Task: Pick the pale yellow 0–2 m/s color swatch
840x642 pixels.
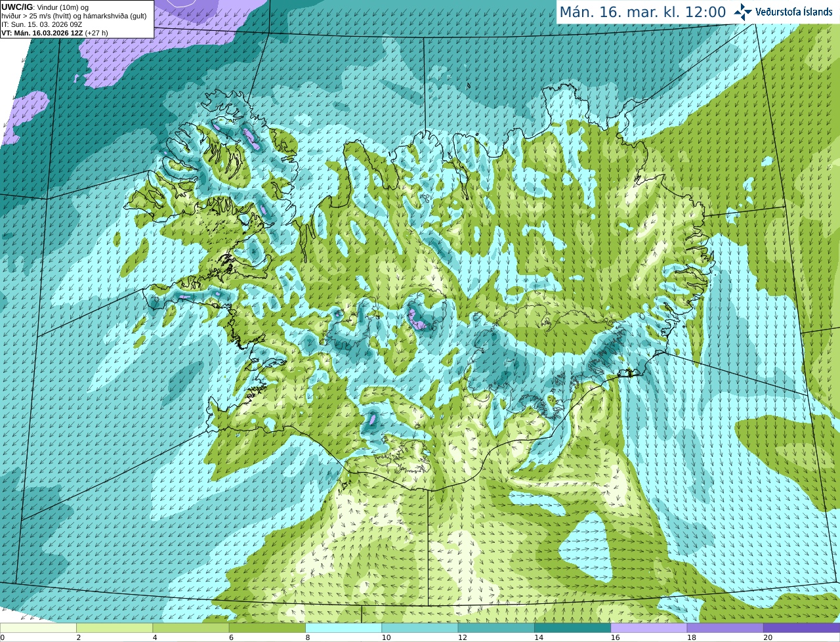Action: pyautogui.click(x=38, y=628)
